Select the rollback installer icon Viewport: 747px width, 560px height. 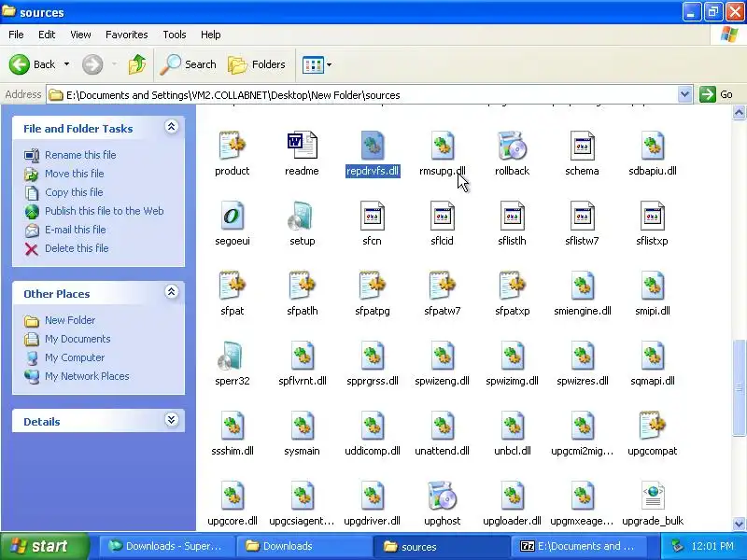click(x=512, y=146)
